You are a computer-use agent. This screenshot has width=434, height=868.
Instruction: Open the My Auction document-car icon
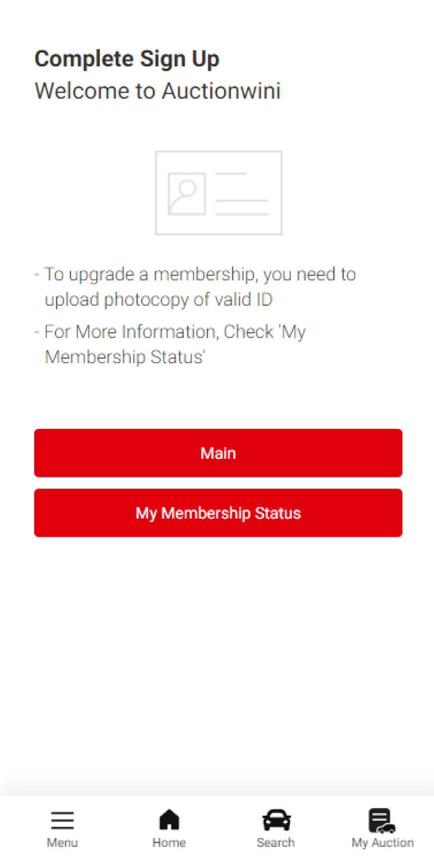pyautogui.click(x=382, y=821)
